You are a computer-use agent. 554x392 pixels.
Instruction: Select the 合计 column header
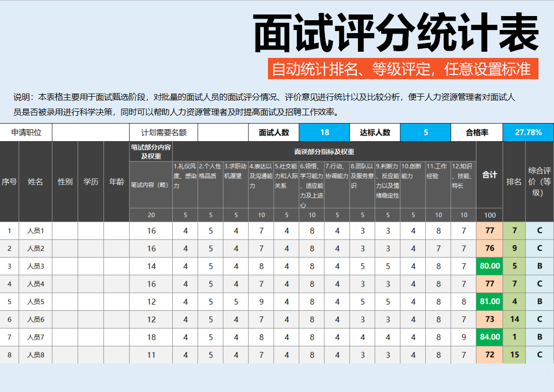click(489, 175)
